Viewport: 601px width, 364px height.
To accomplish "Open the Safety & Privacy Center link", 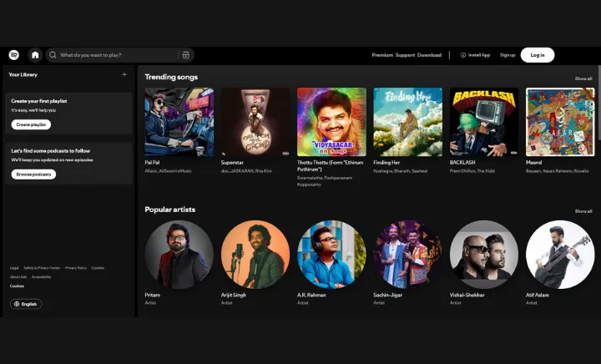I will pyautogui.click(x=42, y=268).
